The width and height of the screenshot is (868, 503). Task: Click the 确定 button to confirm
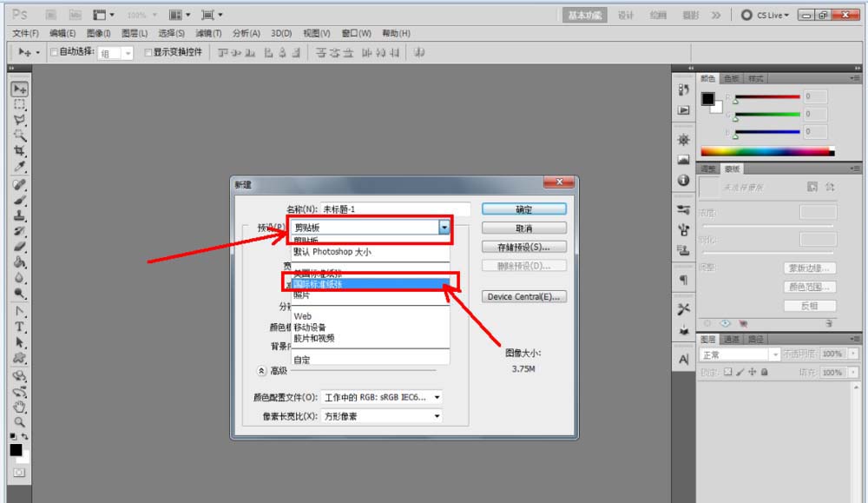(x=523, y=208)
